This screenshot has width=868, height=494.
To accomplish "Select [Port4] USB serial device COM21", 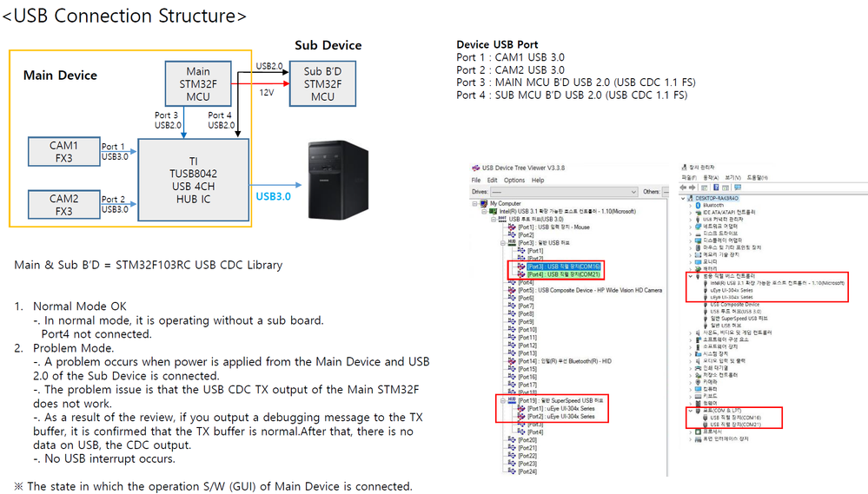I will [x=564, y=274].
